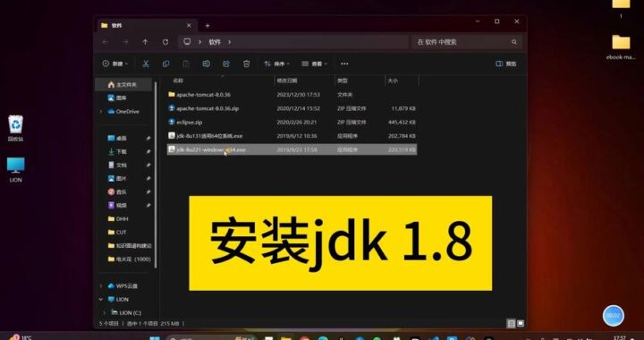This screenshot has height=340, width=644.
Task: Open the 排序 (Sort) dropdown
Action: pyautogui.click(x=276, y=64)
